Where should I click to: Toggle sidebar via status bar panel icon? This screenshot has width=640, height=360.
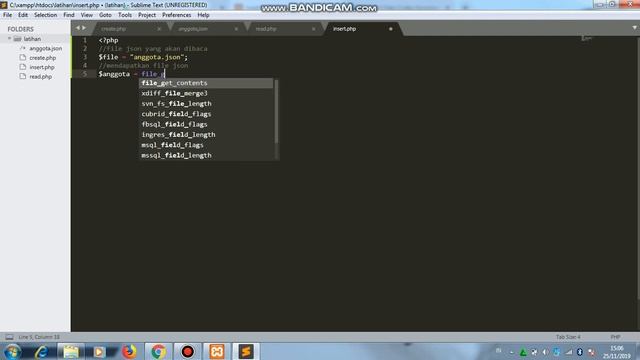click(x=9, y=337)
